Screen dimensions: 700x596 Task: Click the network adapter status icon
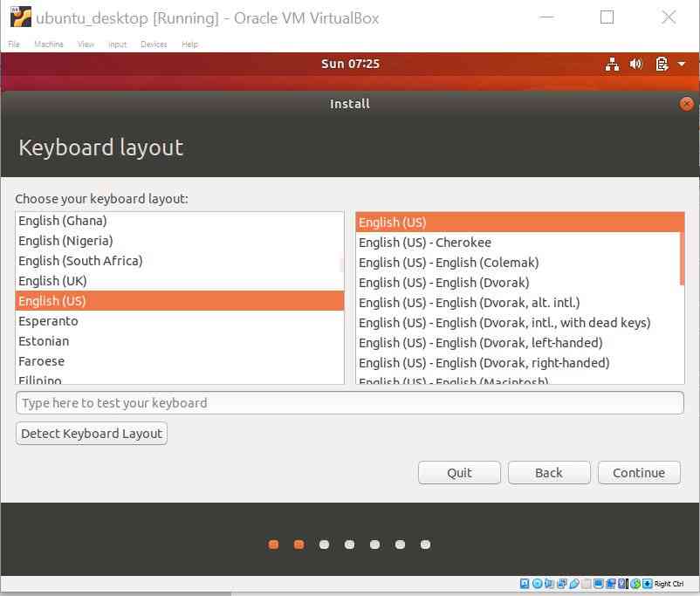562,584
